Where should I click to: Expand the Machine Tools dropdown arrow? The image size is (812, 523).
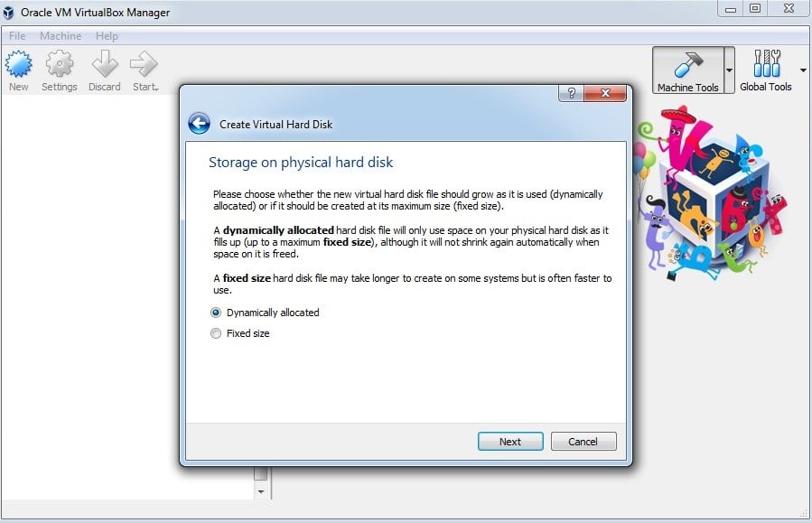pos(729,70)
